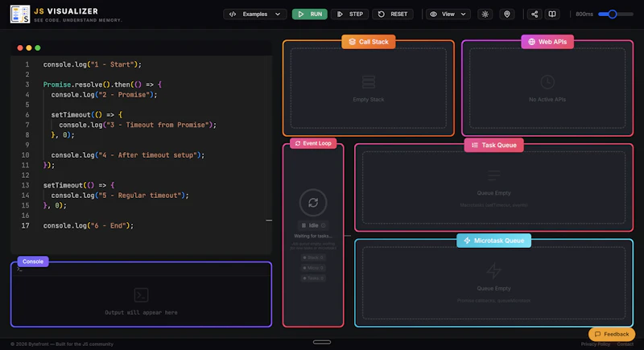
Task: Adjust the 800ms speed slider
Action: [613, 14]
